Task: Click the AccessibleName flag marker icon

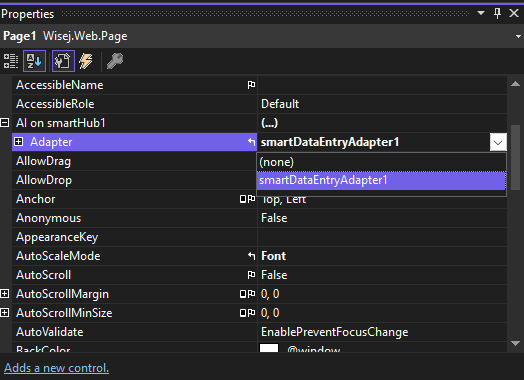Action: coord(251,85)
